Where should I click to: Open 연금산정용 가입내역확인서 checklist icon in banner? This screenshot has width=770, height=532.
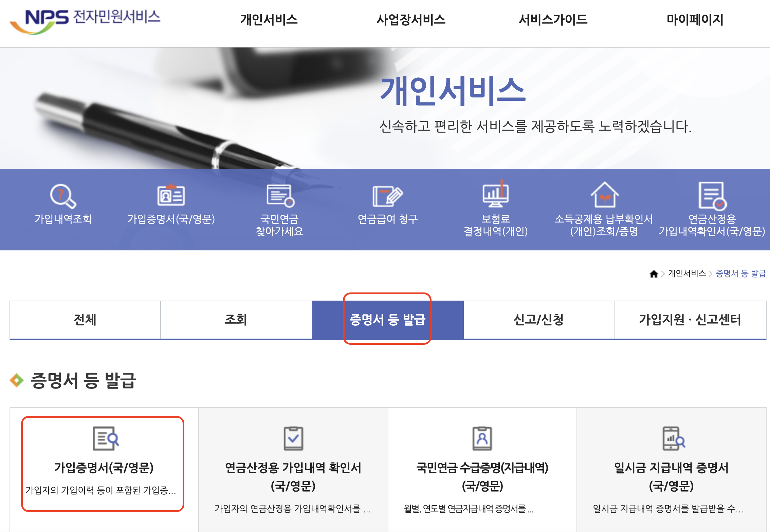point(712,196)
